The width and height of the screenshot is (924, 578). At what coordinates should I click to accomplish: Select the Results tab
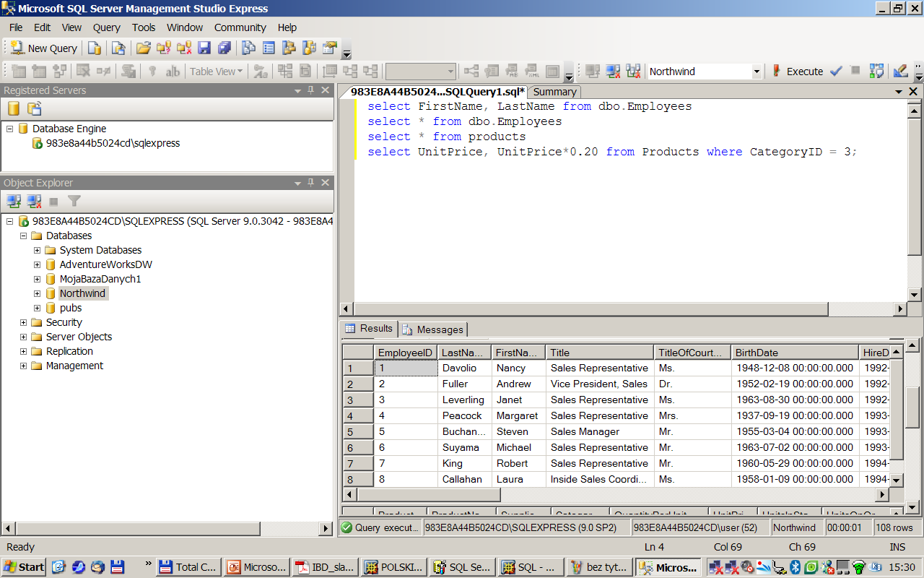pos(368,329)
